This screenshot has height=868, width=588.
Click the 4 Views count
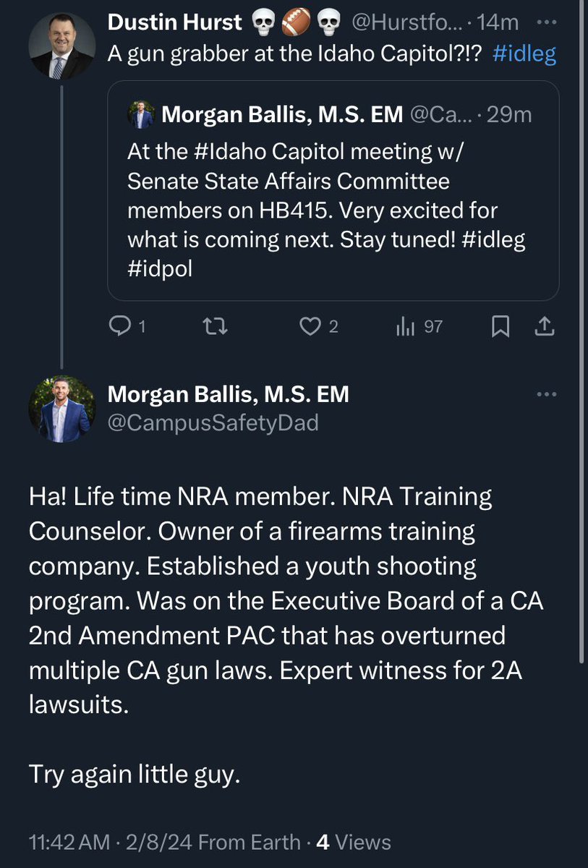354,842
